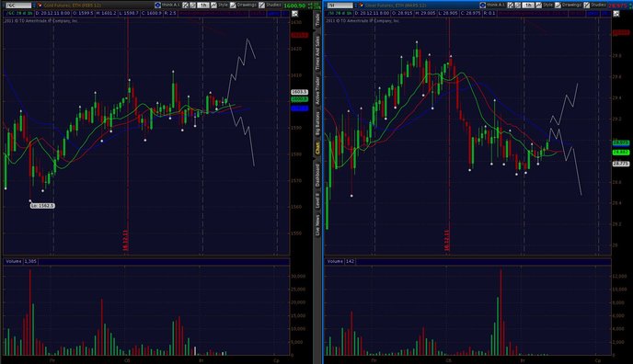The image size is (633, 364).
Task: Click the red 10.12.11 date marker on the gold chart
Action: tap(125, 240)
